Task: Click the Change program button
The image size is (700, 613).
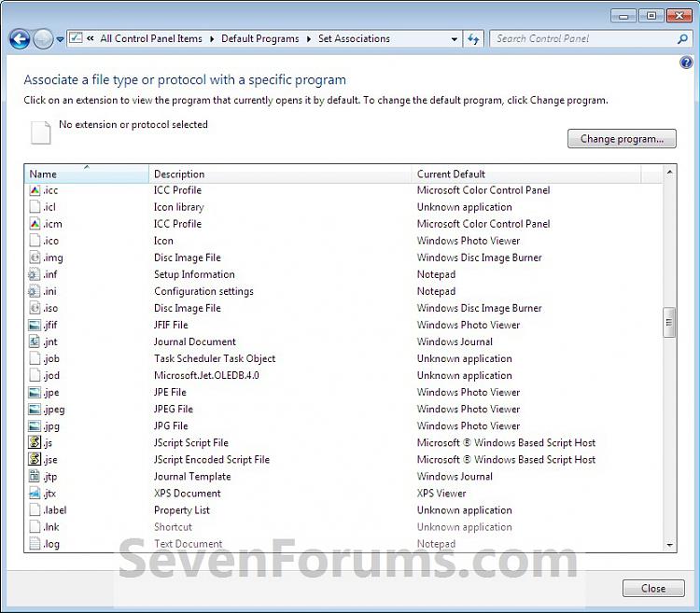Action: coord(622,139)
